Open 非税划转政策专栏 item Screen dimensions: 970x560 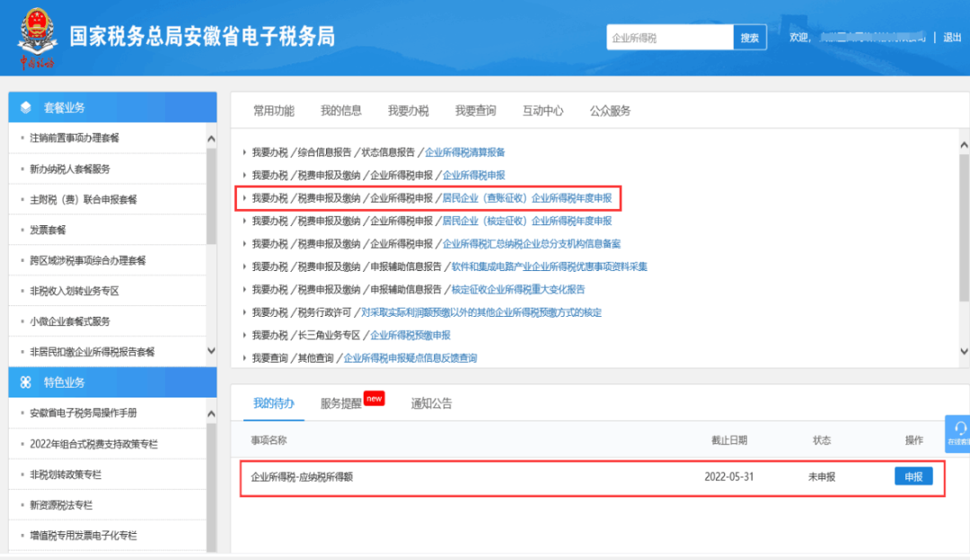tap(66, 474)
